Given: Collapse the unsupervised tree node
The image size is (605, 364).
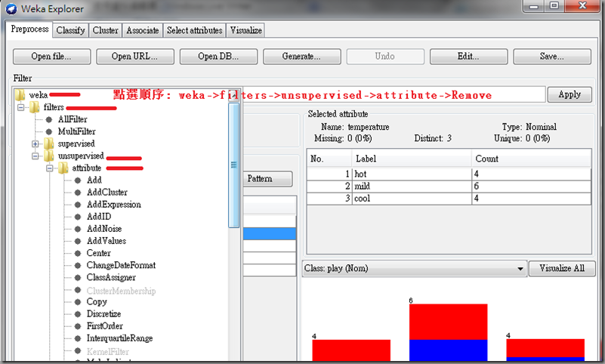Looking at the screenshot, I should pyautogui.click(x=35, y=156).
